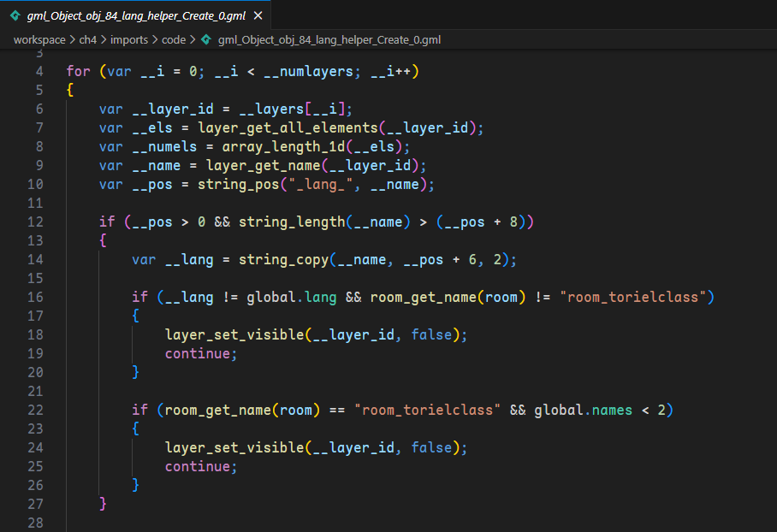Click 'room_get_name' on line 22
Viewport: 777px width, 532px height.
point(218,411)
